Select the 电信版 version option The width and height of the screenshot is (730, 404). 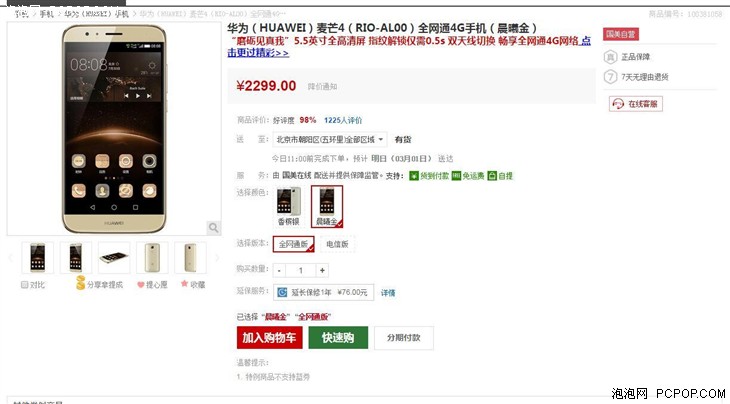point(338,244)
